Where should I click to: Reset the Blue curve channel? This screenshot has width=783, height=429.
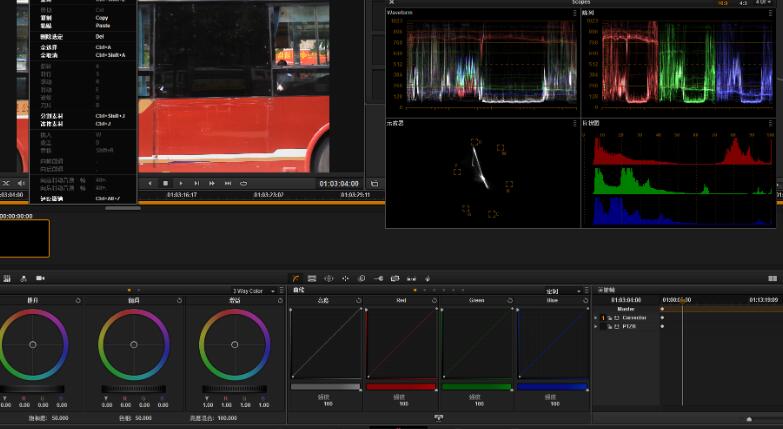[x=587, y=299]
